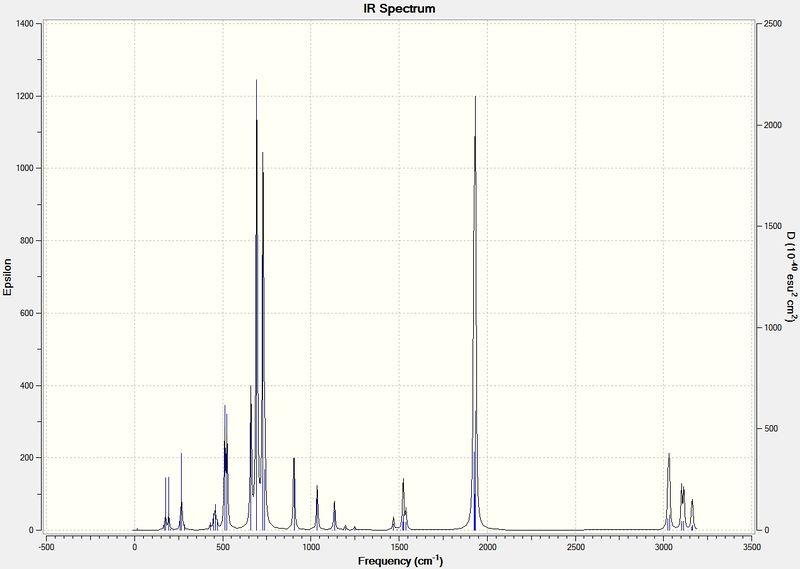800x569 pixels.
Task: Click the "2000" tick on Frequency axis
Action: (487, 547)
